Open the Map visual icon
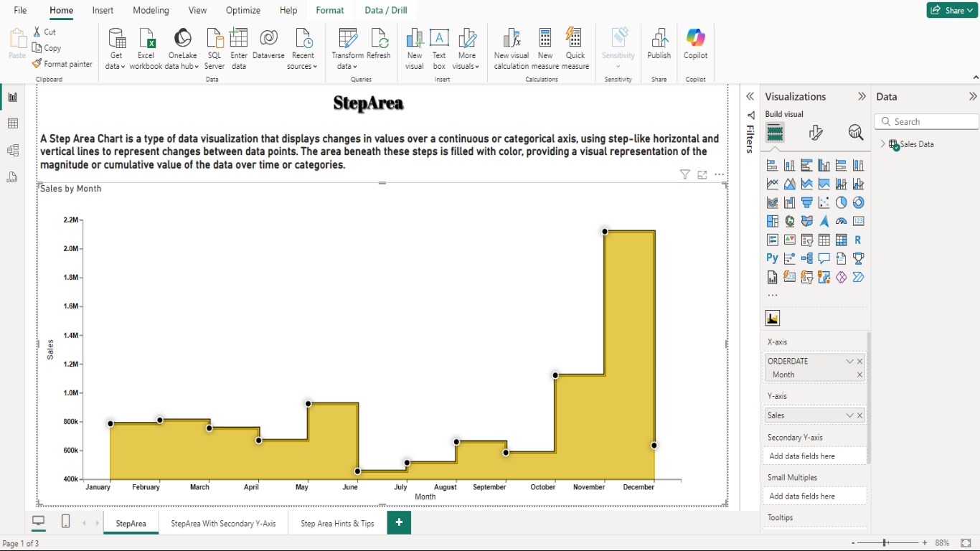Screen dimensions: 980x551 click(789, 221)
